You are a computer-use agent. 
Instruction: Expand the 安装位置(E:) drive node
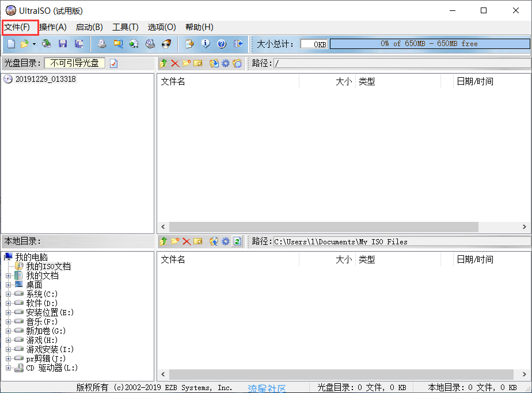click(9, 312)
